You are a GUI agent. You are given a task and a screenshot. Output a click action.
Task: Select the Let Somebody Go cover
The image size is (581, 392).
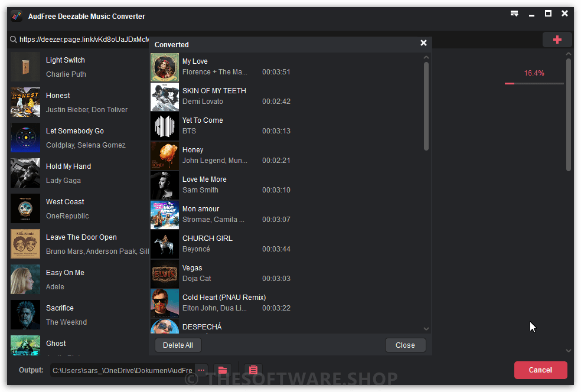point(25,138)
